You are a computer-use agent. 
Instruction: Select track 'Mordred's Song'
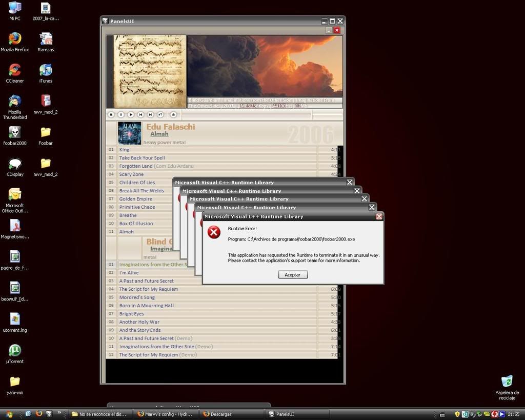224,297
